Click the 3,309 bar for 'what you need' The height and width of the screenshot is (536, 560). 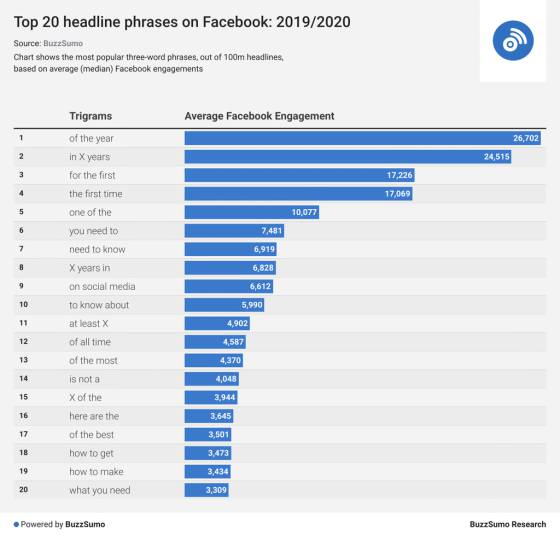206,490
